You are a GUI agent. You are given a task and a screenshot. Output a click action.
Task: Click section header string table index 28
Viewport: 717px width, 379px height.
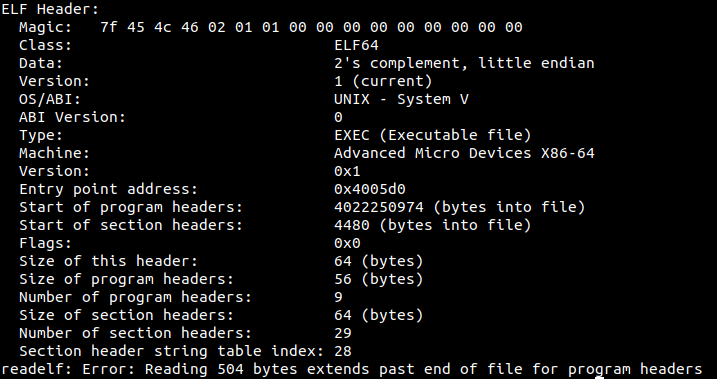coord(342,351)
